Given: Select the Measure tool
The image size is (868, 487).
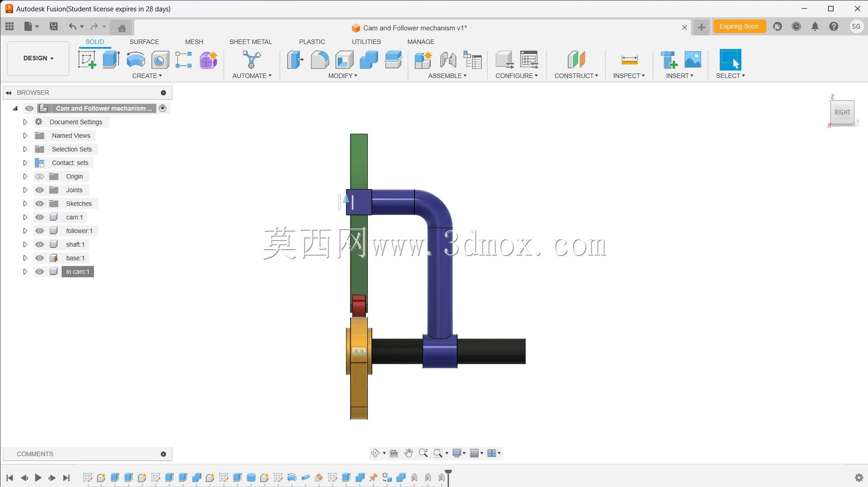Looking at the screenshot, I should point(629,59).
